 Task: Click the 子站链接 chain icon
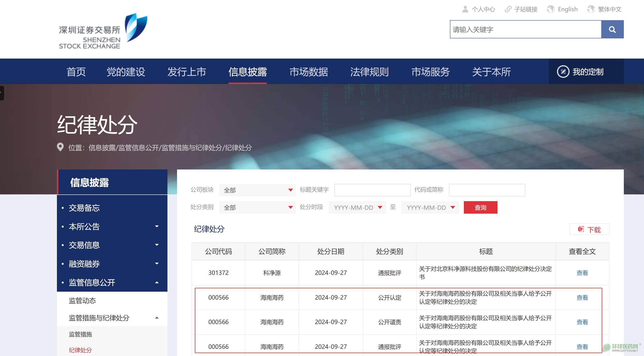pos(508,9)
